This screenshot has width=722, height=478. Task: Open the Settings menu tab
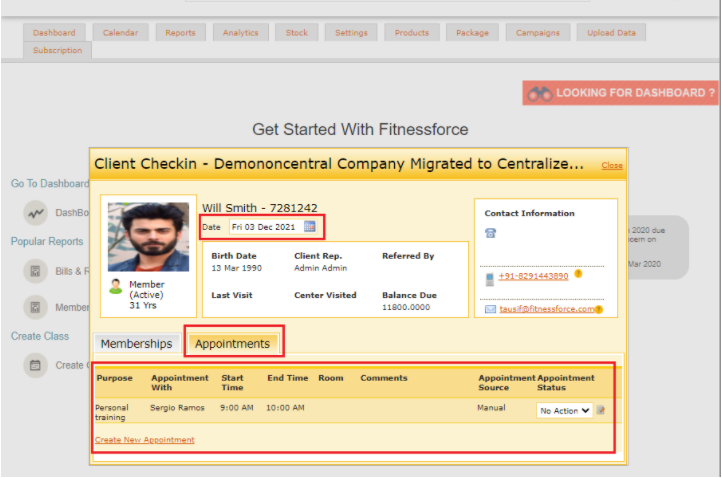pyautogui.click(x=351, y=33)
